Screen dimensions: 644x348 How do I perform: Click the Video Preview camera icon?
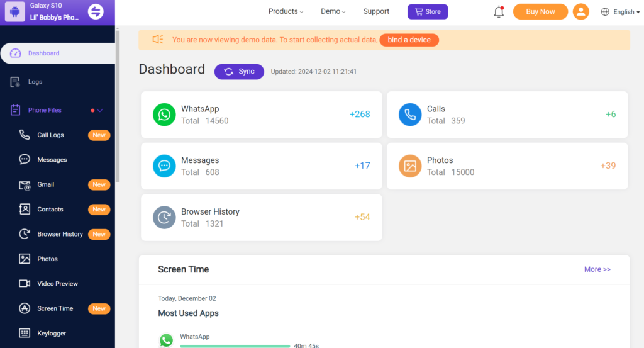pos(25,283)
